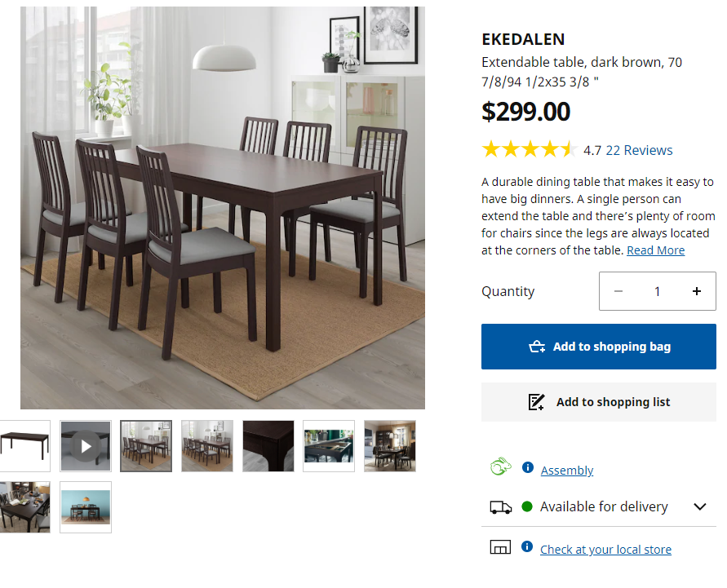
Task: Click the delivery truck icon
Action: click(501, 507)
